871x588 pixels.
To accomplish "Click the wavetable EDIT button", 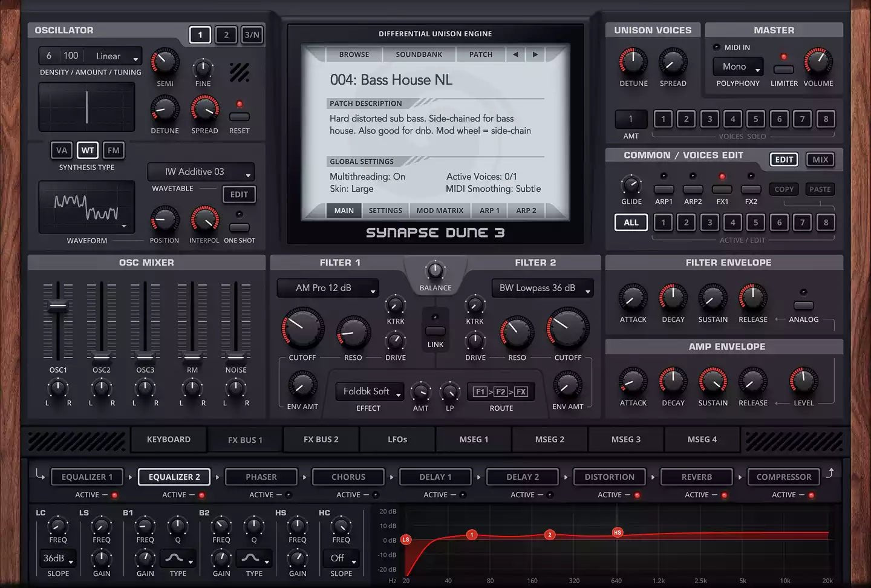I will coord(239,195).
